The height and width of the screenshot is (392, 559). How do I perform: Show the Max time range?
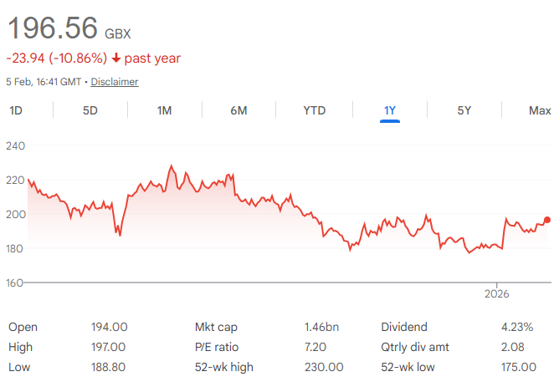tap(540, 110)
